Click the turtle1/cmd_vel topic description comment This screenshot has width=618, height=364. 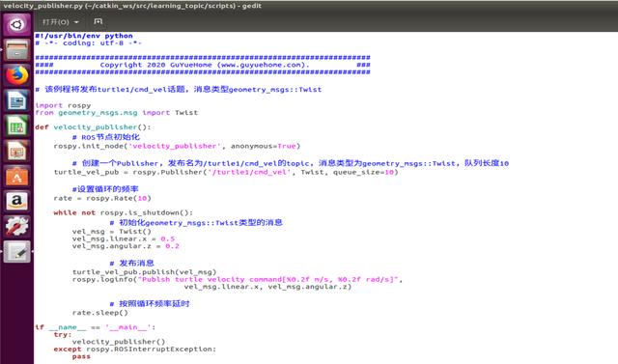tap(178, 90)
